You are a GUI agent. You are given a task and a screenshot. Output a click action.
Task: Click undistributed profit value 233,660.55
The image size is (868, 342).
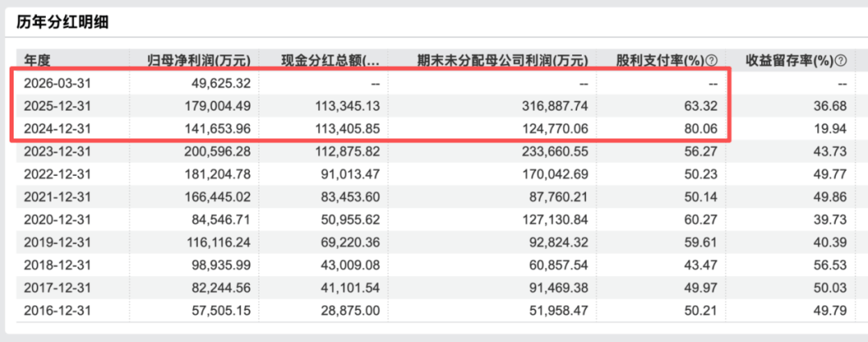[556, 152]
